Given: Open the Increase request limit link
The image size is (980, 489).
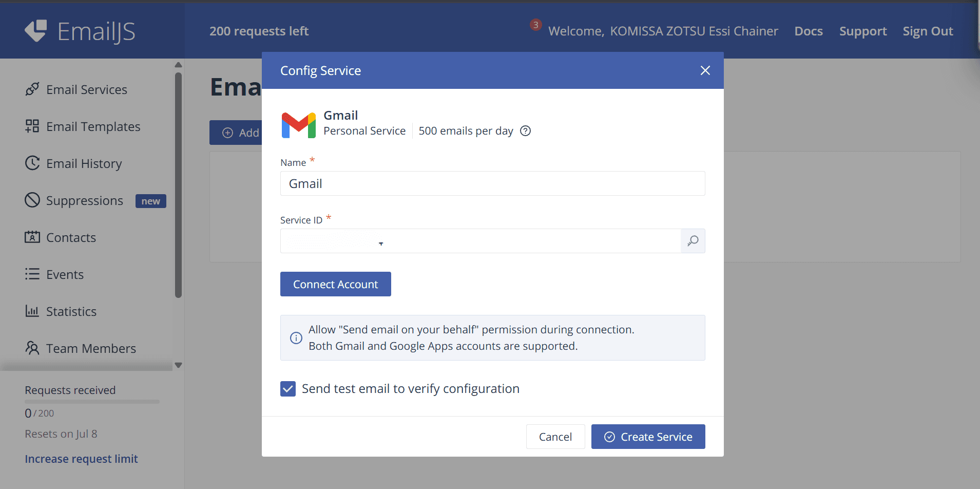Looking at the screenshot, I should (81, 459).
